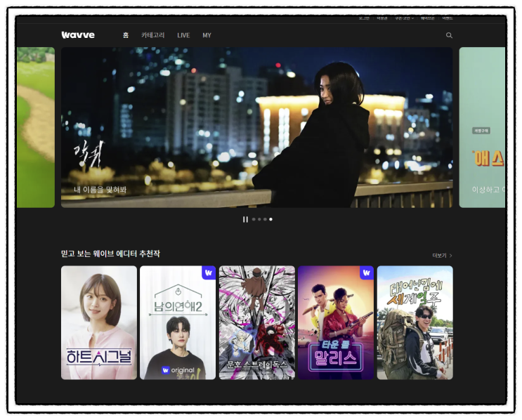This screenshot has width=522, height=420.
Task: Click the 로그인 link at top
Action: (x=364, y=18)
